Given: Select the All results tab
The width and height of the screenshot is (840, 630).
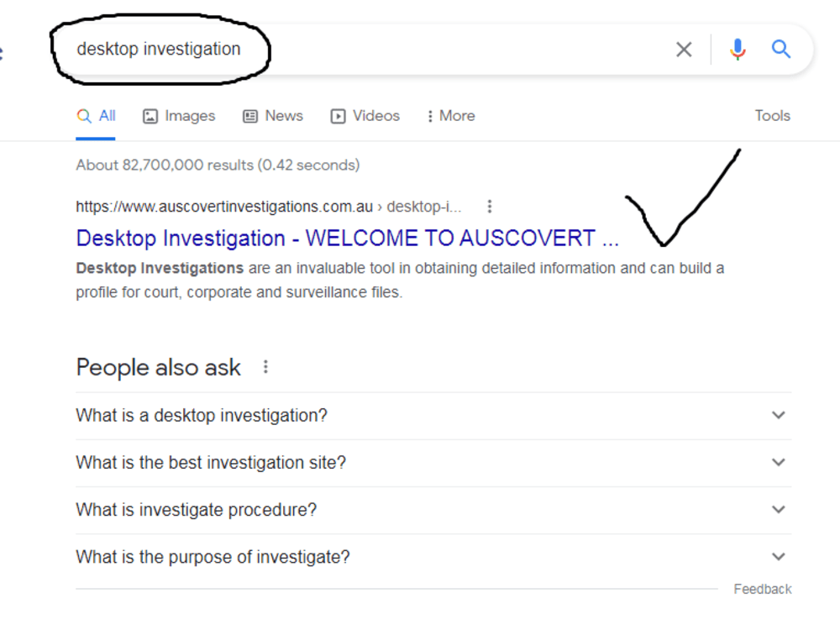Looking at the screenshot, I should (96, 116).
